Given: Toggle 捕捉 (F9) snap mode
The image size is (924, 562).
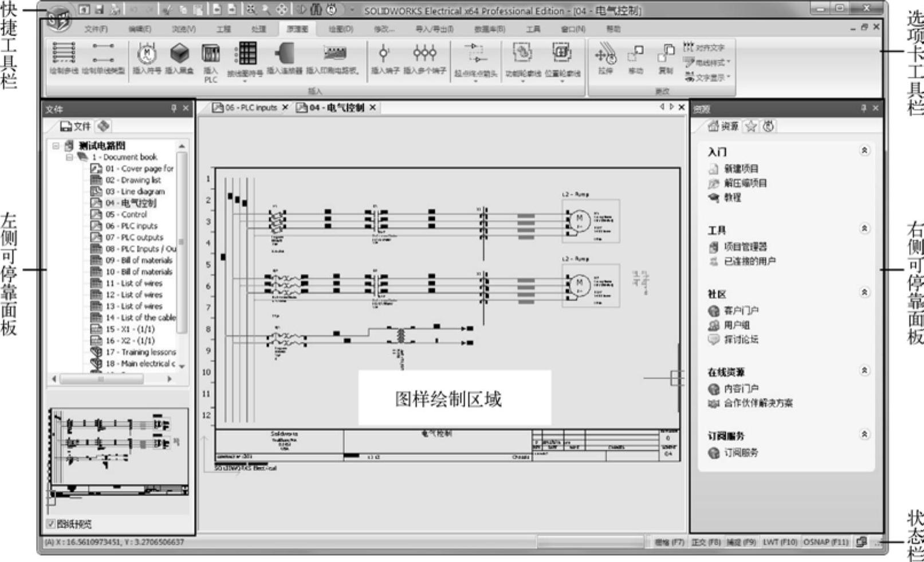Looking at the screenshot, I should (x=741, y=541).
